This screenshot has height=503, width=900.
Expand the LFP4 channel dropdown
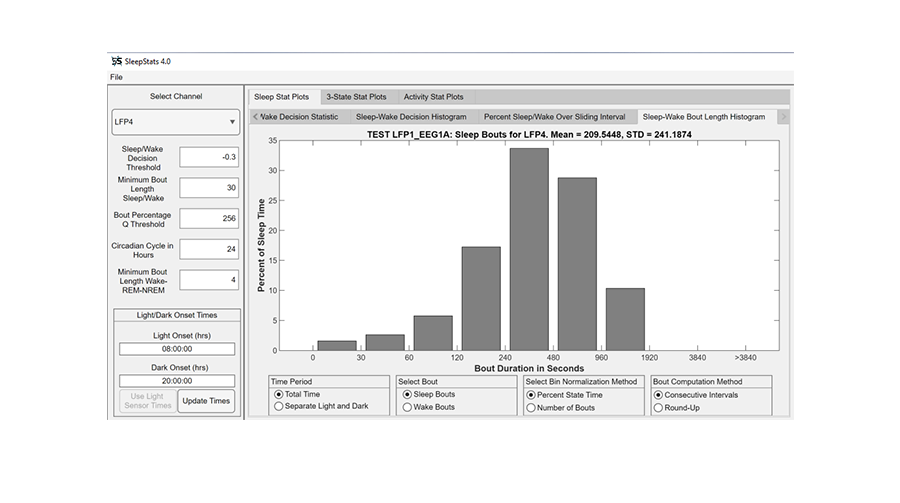pos(175,122)
